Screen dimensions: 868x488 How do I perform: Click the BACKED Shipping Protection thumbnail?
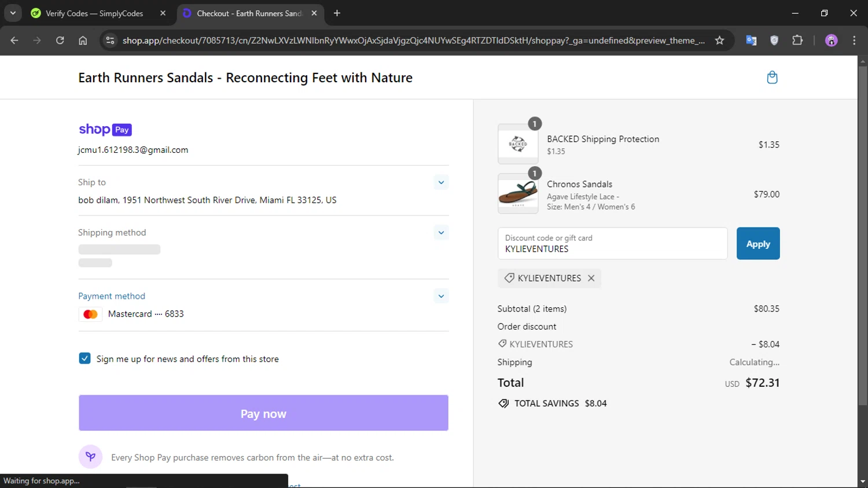518,144
